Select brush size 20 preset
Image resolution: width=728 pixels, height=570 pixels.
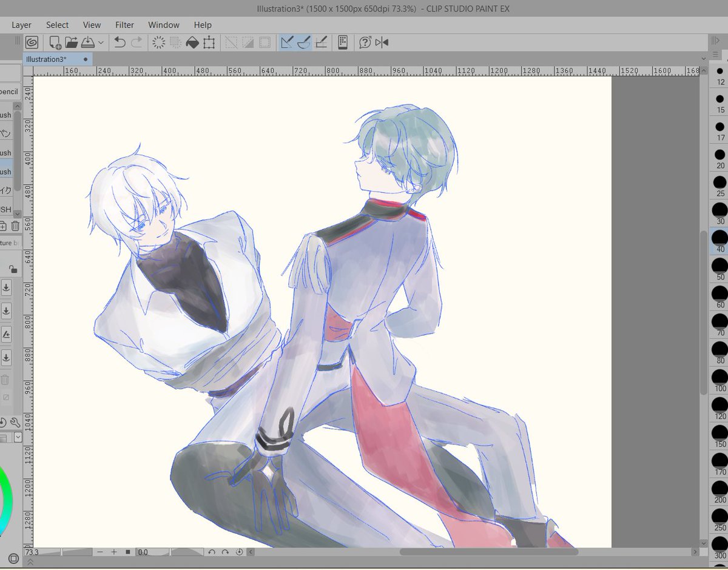[720, 159]
